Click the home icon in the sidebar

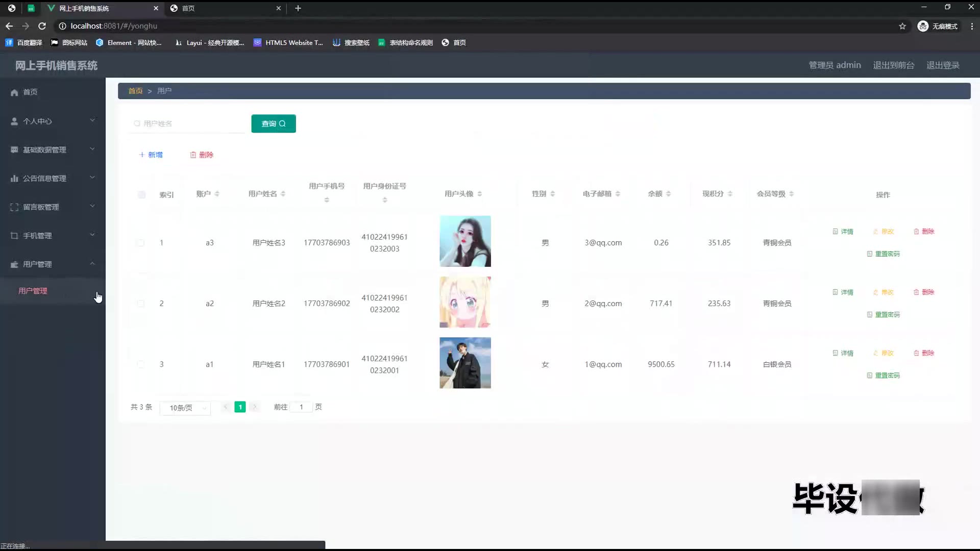pyautogui.click(x=14, y=92)
